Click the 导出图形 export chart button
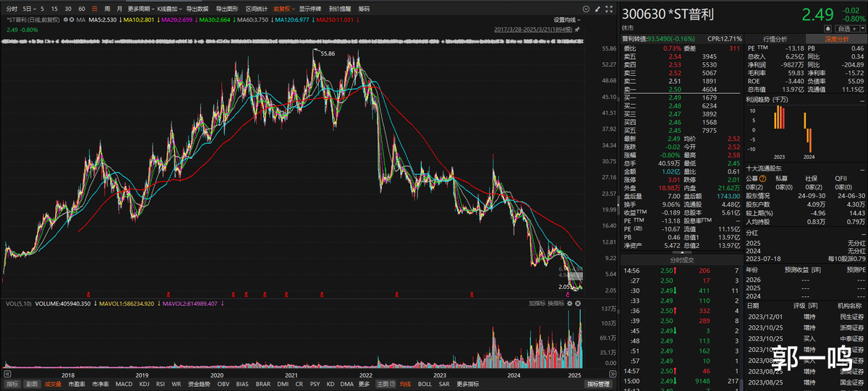This screenshot has width=868, height=391. coord(227,9)
